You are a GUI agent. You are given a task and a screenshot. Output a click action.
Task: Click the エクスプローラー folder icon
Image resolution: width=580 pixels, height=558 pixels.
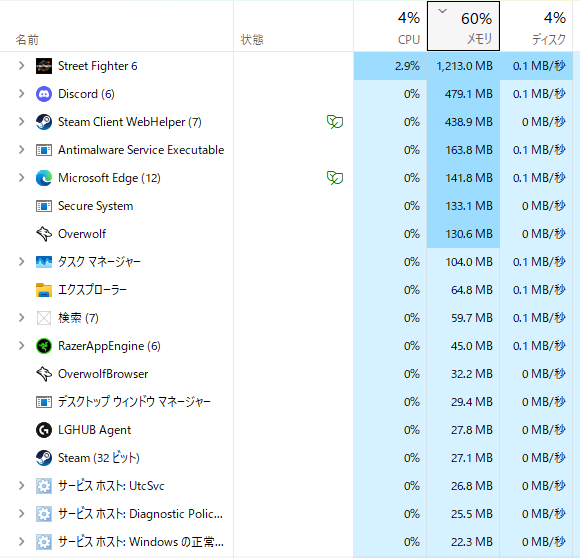coord(44,290)
